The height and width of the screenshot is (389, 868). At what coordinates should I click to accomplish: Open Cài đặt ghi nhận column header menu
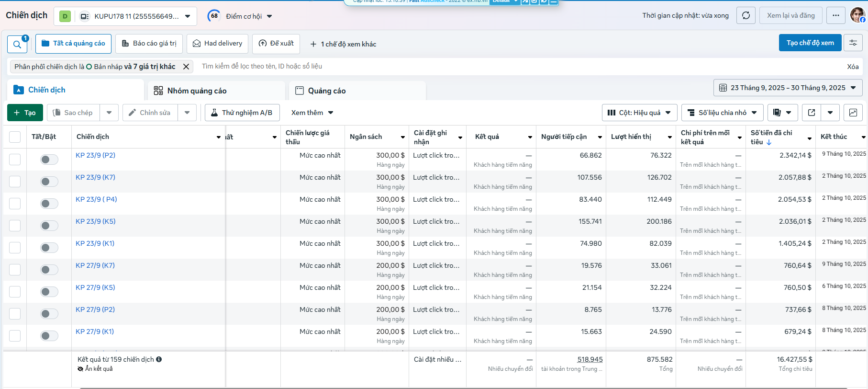[460, 137]
